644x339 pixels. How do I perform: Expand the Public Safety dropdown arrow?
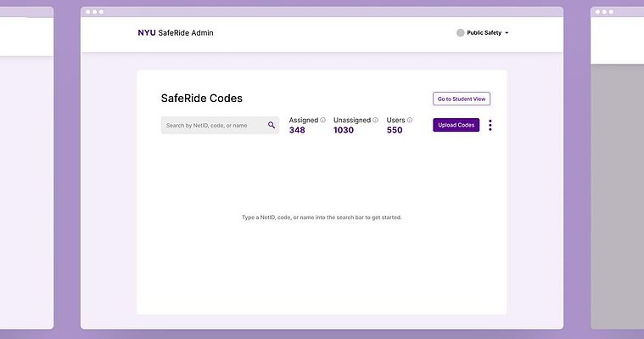click(507, 33)
